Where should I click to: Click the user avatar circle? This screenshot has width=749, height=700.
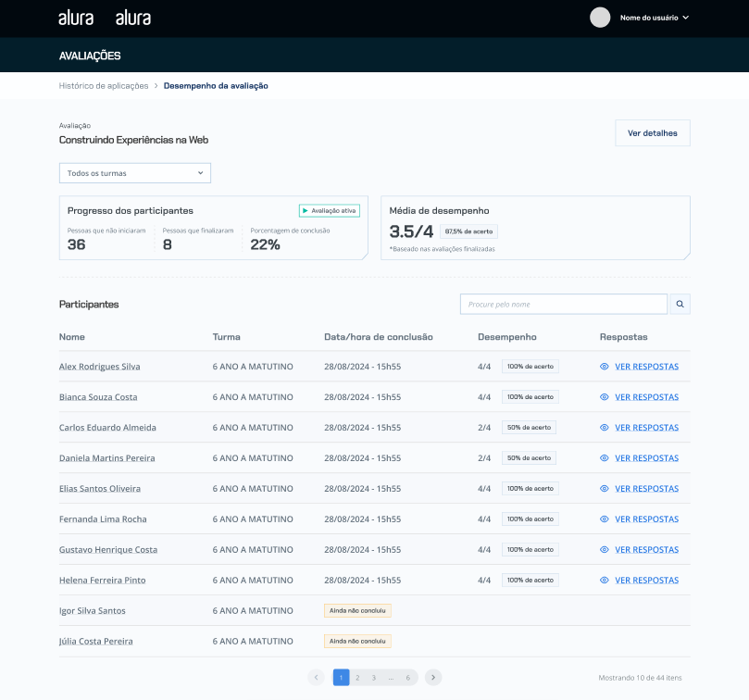click(600, 18)
